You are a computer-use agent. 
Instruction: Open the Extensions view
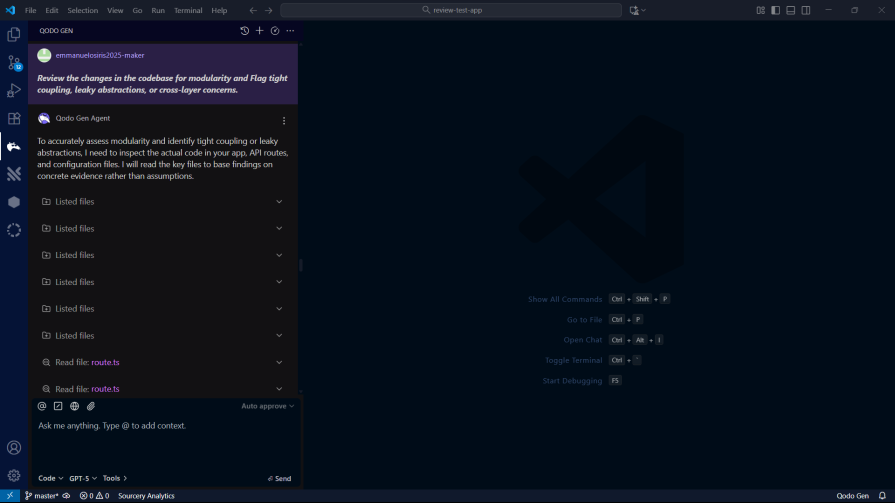pos(14,118)
